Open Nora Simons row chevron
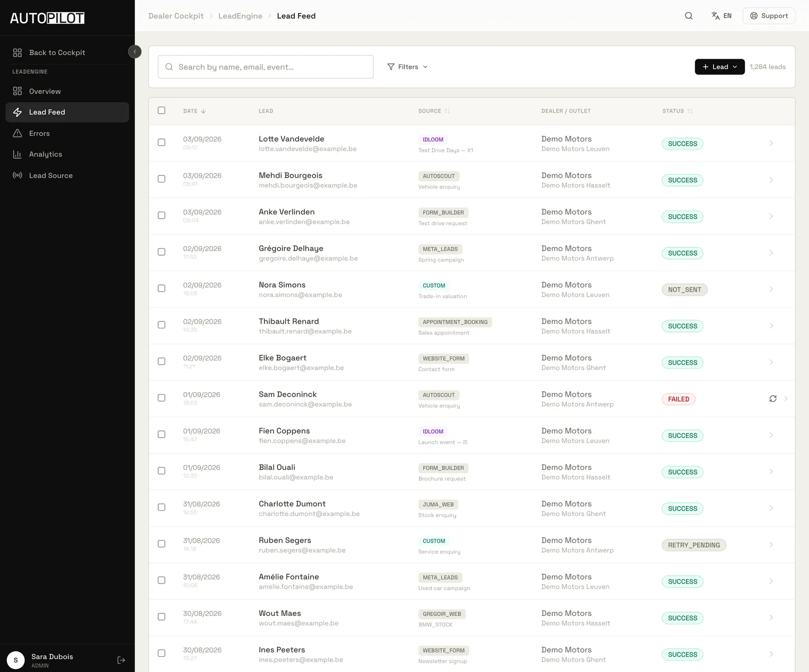 point(771,290)
